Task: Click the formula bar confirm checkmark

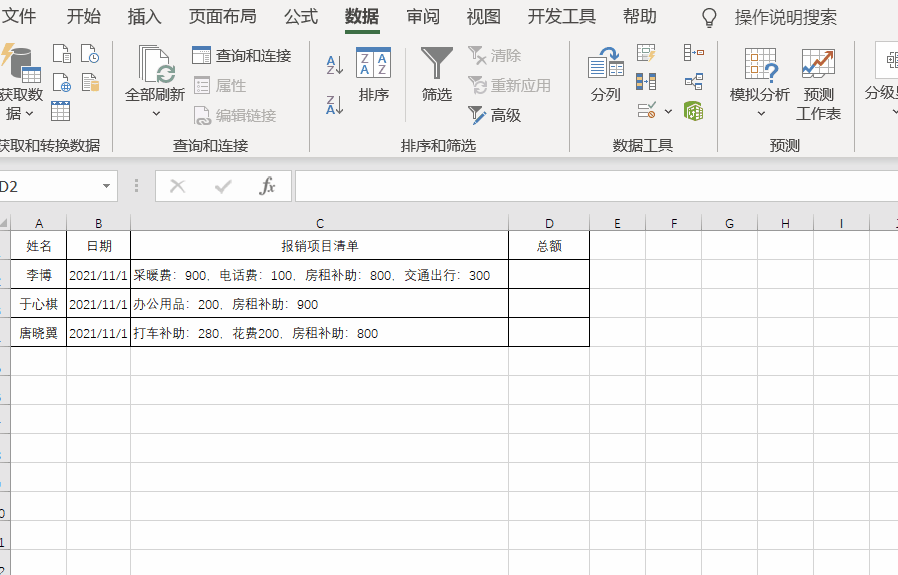Action: click(223, 186)
